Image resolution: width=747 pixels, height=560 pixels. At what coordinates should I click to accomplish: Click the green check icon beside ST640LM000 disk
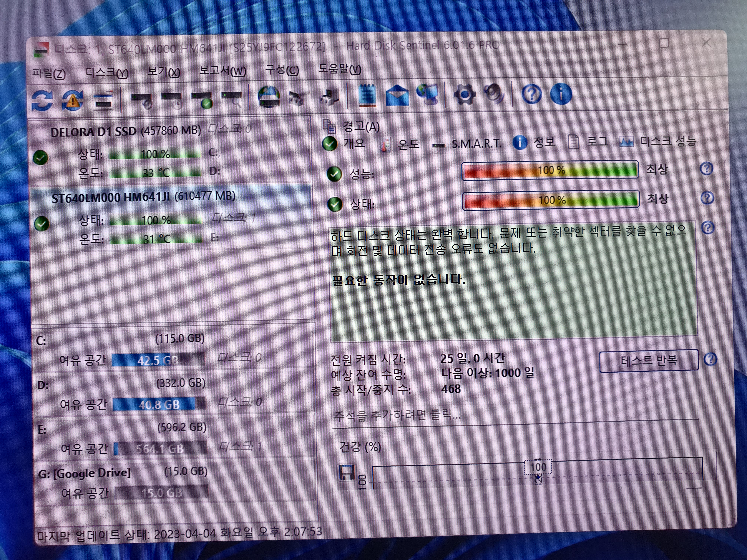point(42,224)
